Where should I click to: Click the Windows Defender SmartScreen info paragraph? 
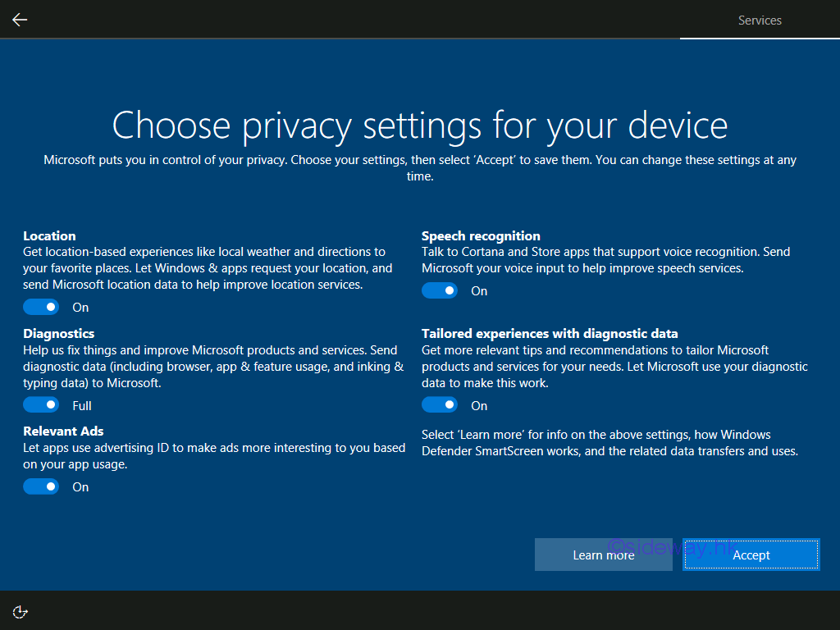point(609,443)
